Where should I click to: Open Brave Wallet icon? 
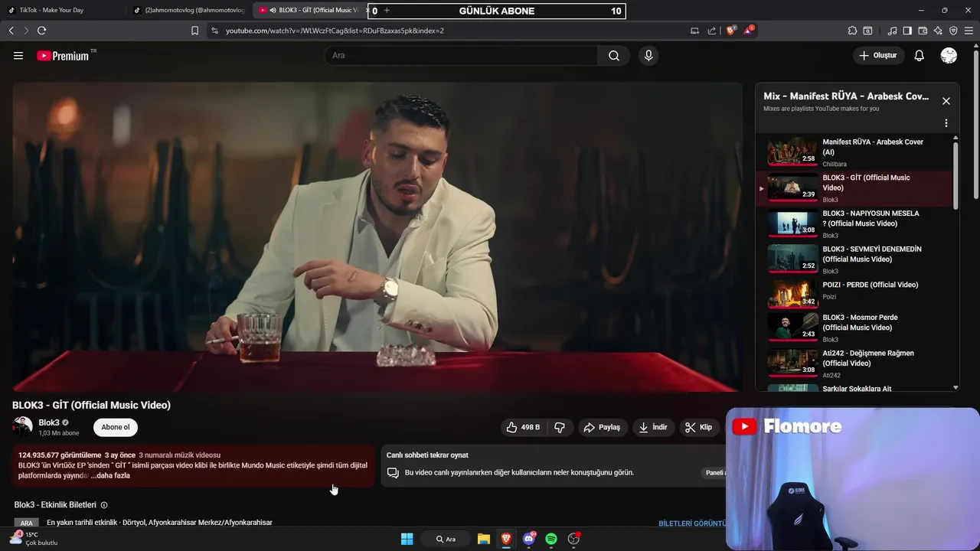(923, 31)
